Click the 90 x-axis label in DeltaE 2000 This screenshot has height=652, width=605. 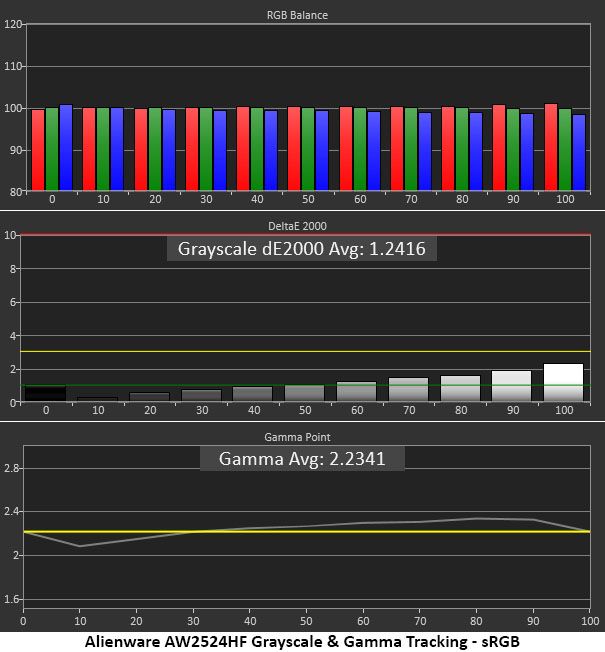tap(513, 410)
